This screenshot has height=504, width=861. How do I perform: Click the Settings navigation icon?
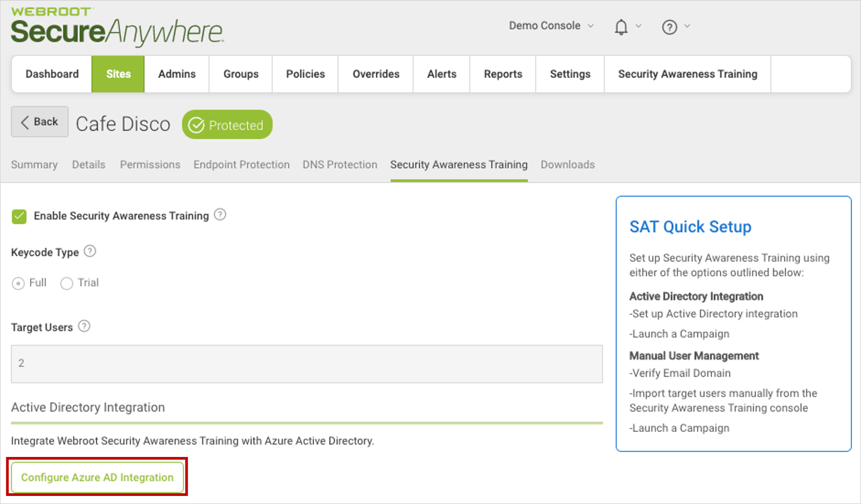click(x=569, y=74)
